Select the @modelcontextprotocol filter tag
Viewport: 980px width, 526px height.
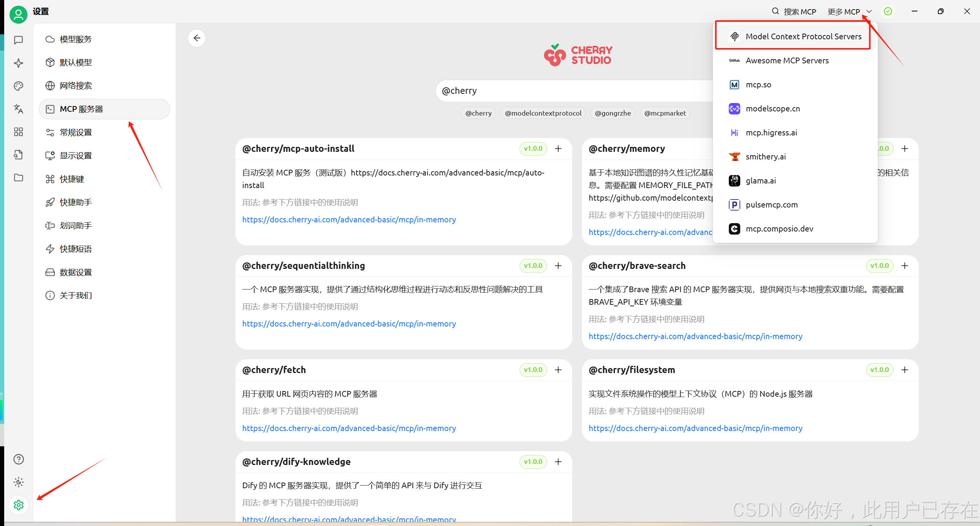coord(543,113)
